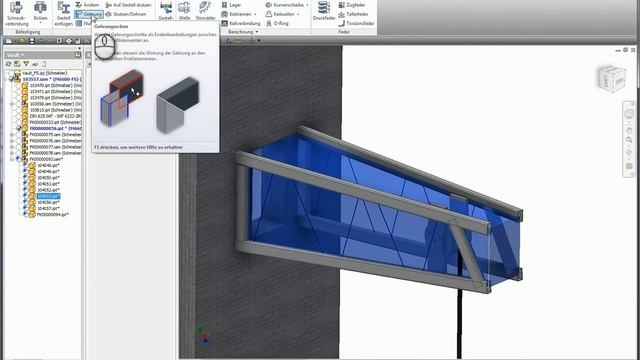Expand the PK00000075.iam node

(x=12, y=135)
